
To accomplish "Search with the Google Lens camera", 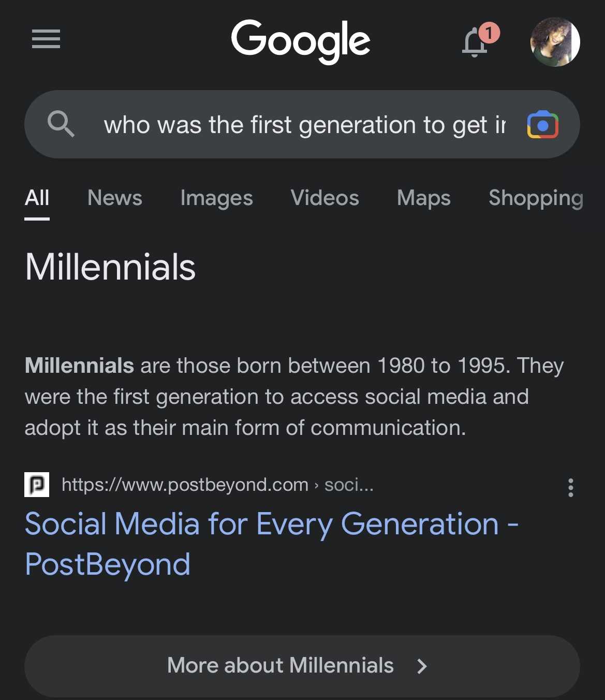I will 542,124.
